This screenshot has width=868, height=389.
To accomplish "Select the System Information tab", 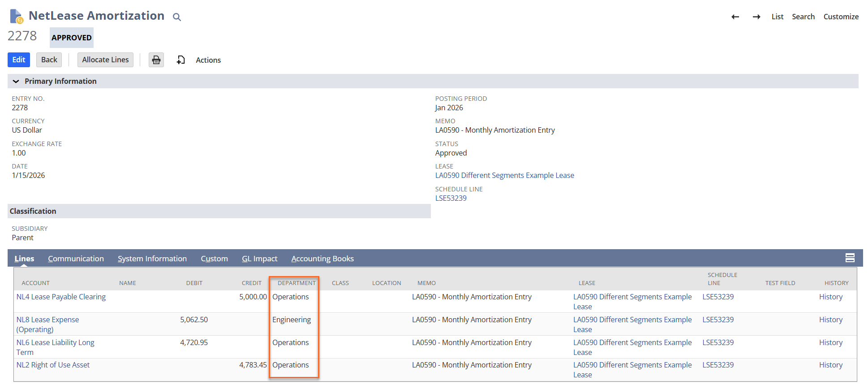I will click(x=152, y=259).
